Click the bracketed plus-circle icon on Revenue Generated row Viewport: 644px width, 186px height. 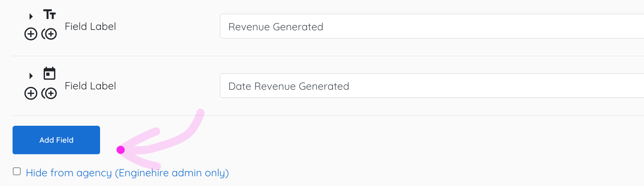point(49,34)
